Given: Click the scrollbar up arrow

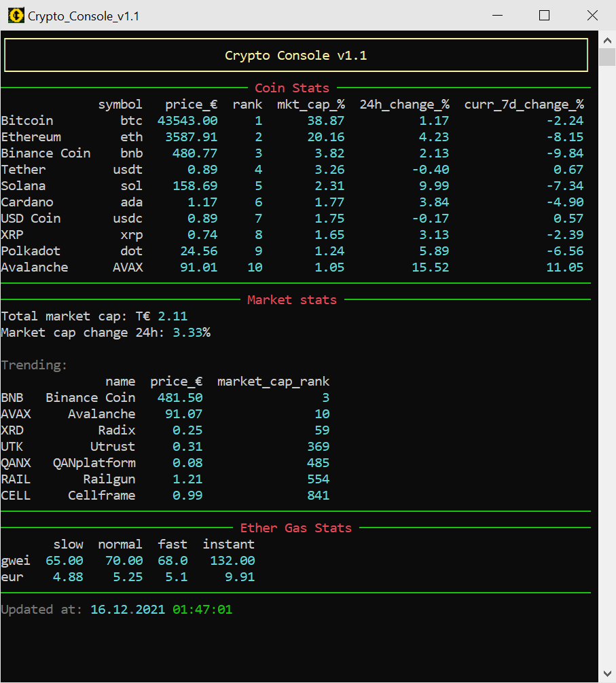Looking at the screenshot, I should [x=607, y=41].
